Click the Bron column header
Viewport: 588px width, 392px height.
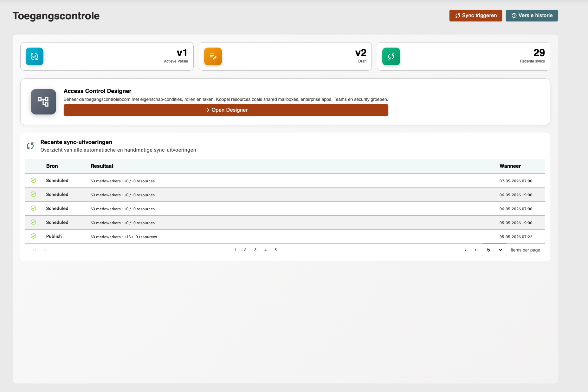[52, 166]
